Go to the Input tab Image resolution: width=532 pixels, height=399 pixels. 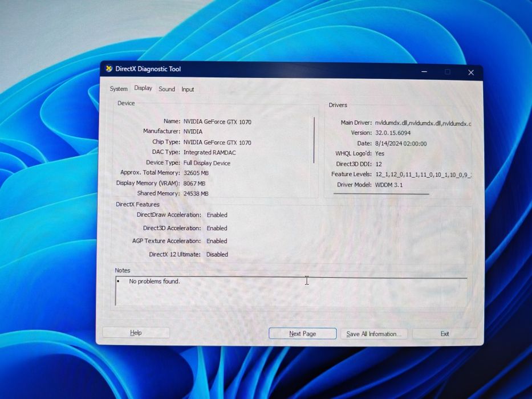188,89
